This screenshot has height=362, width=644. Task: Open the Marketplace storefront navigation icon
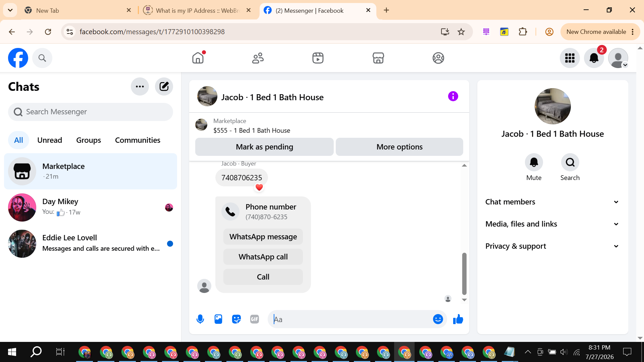coord(378,58)
